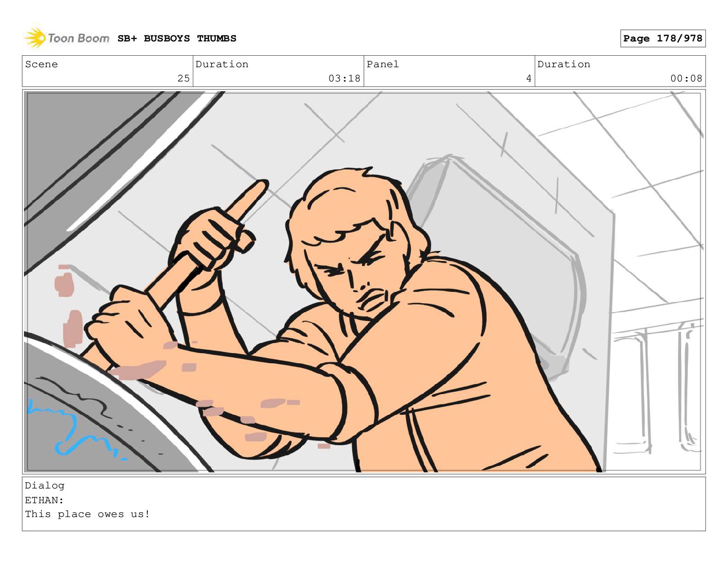Select the speaker name 'ETHAN:'

[44, 500]
